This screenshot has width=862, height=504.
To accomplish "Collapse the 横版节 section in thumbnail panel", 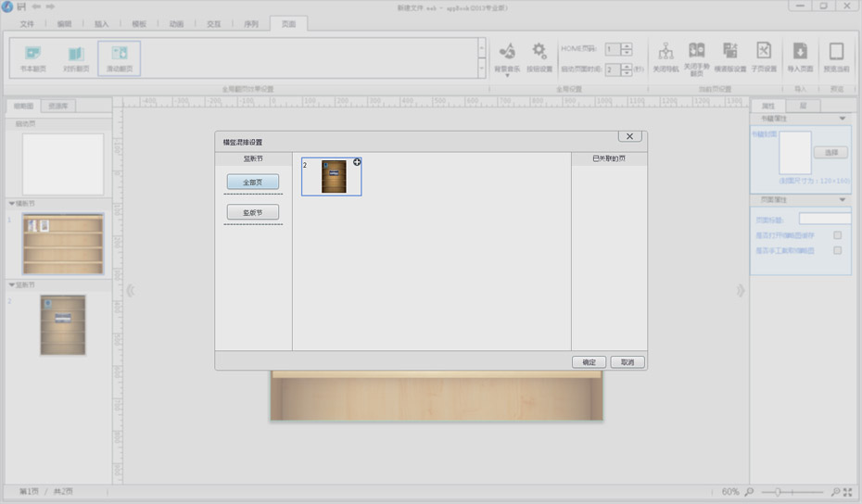I will tap(12, 203).
